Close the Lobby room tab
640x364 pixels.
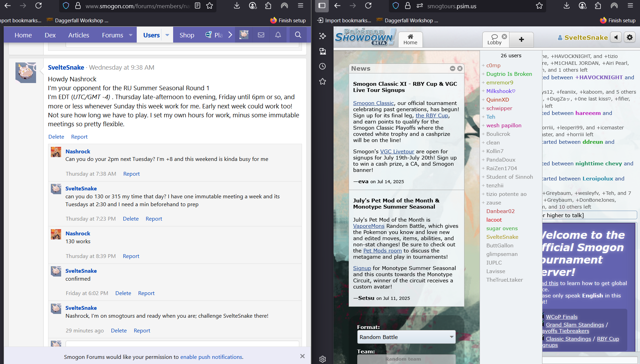[x=504, y=36]
